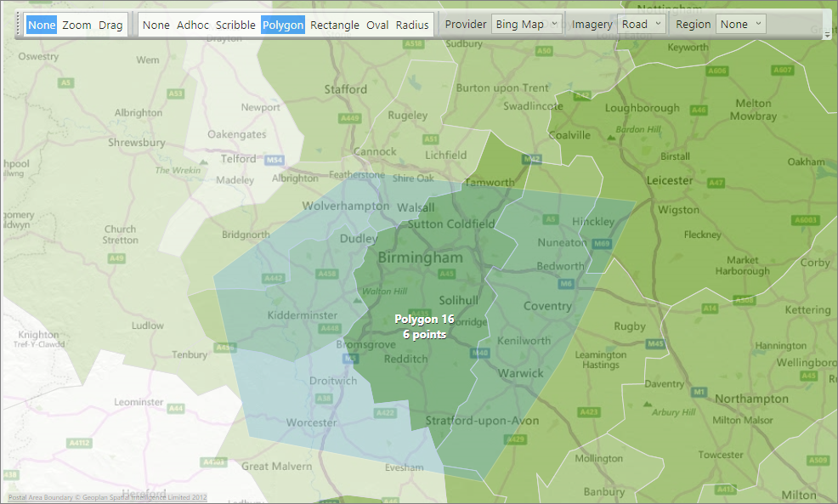Click the A449 road shield near Stafford

(349, 118)
